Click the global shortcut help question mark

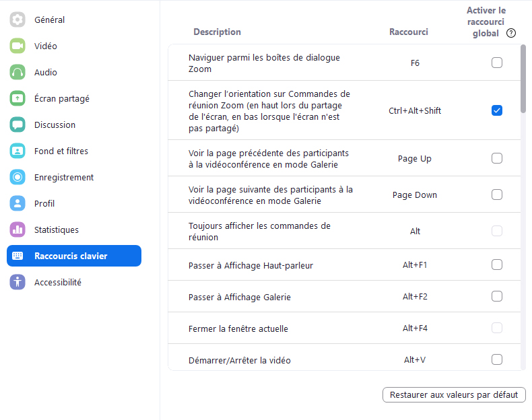[511, 33]
